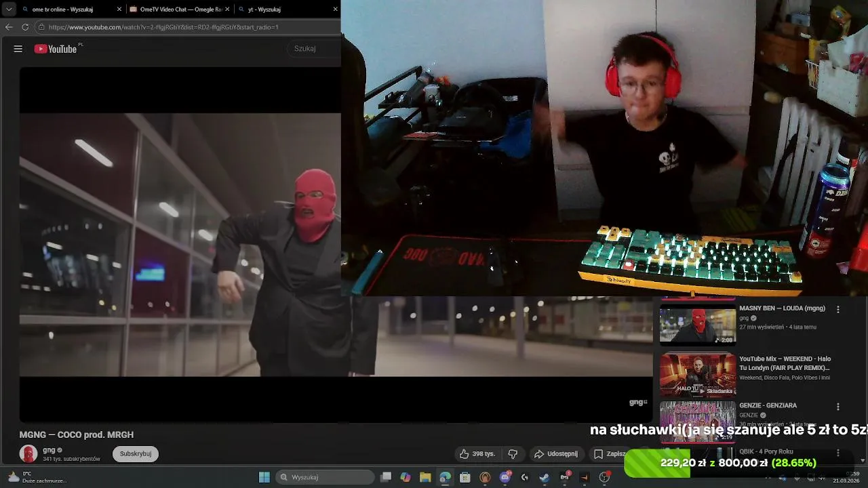Click the taskbar 'Wyszukaj' search box
868x488 pixels.
click(325, 477)
